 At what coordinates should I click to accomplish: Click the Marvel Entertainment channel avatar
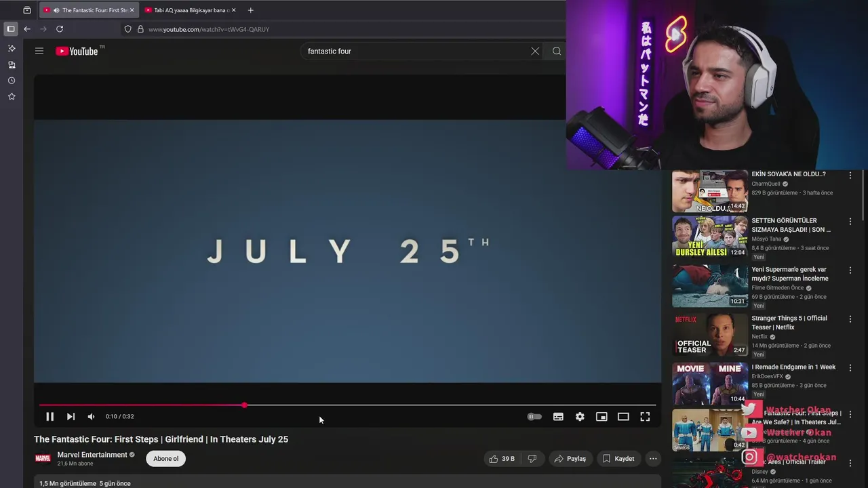click(x=43, y=459)
